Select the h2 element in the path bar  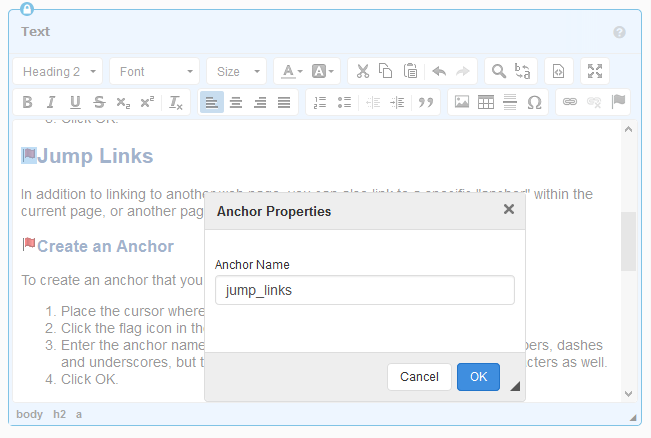coord(60,414)
